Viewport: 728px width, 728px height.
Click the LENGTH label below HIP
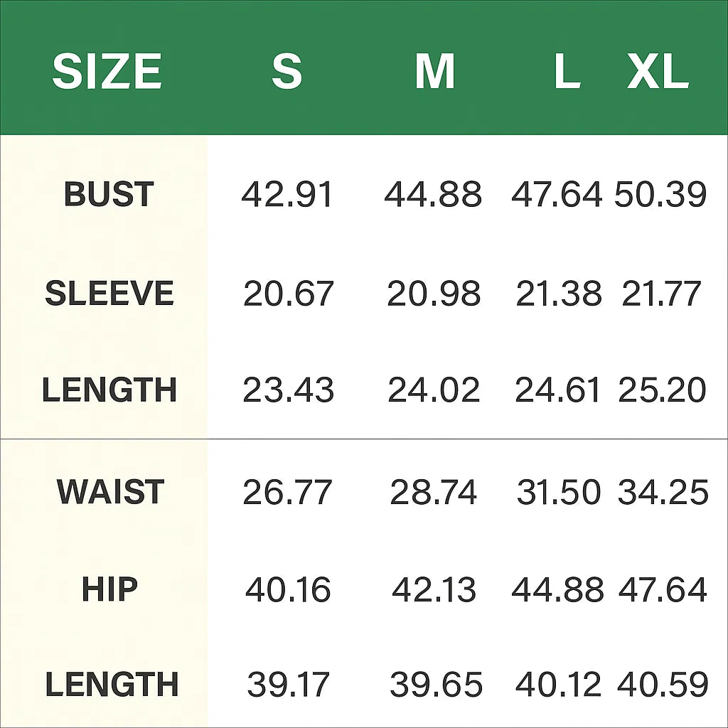[112, 685]
